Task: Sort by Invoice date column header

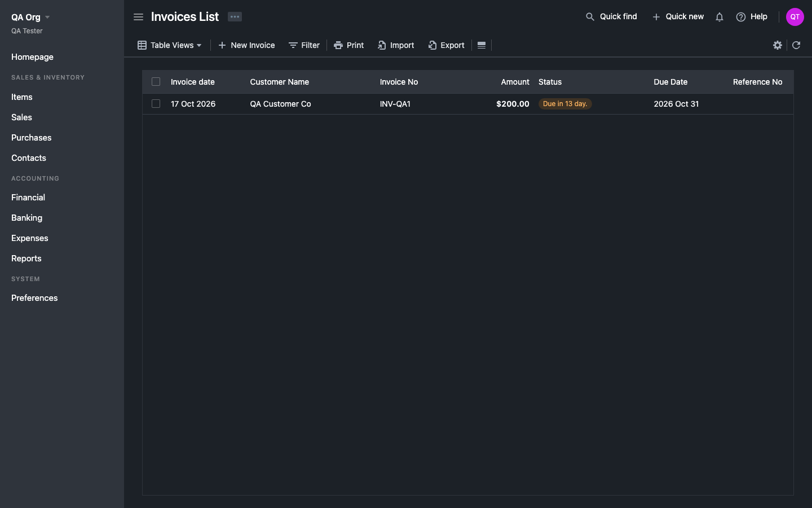Action: pos(193,82)
